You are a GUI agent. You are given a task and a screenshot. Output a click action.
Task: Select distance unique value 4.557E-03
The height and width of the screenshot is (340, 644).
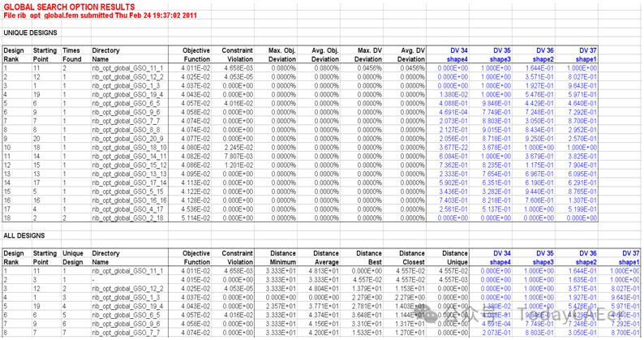[x=453, y=280]
